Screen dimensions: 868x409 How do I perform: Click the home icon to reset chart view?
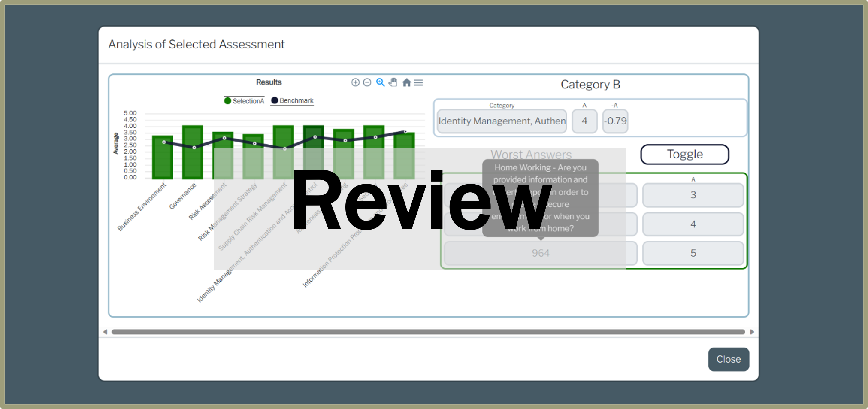pos(407,82)
